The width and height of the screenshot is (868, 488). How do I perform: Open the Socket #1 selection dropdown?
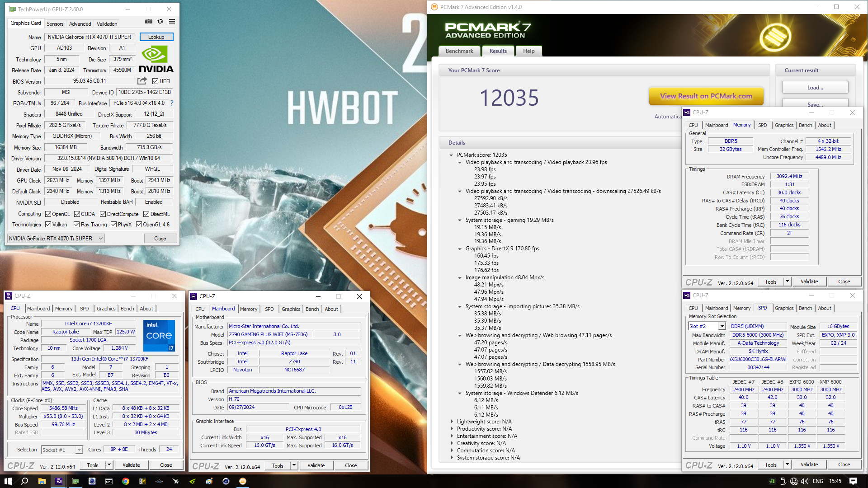coord(79,450)
